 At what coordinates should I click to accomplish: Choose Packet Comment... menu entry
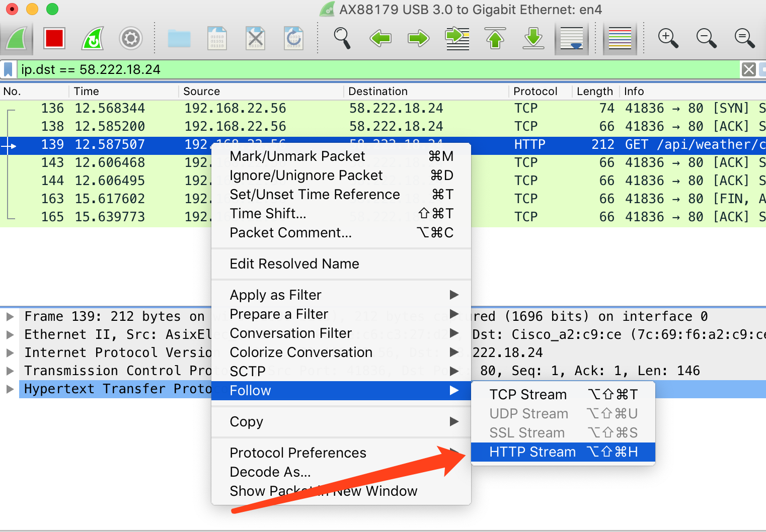click(341, 232)
